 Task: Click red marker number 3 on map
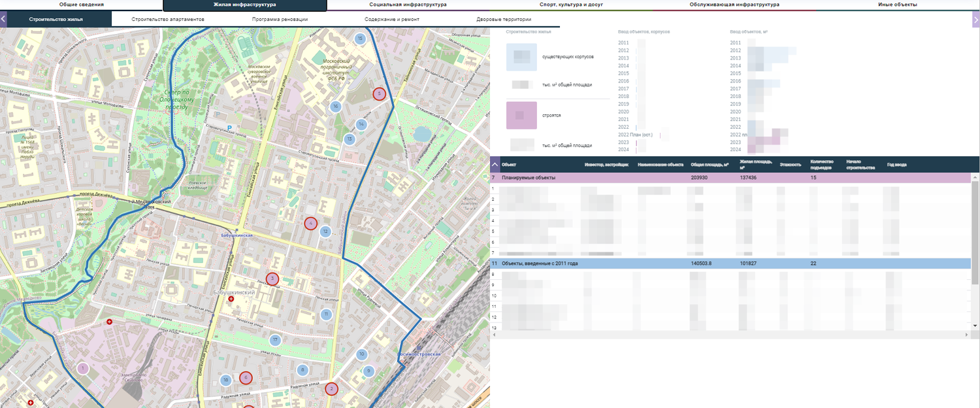point(272,279)
